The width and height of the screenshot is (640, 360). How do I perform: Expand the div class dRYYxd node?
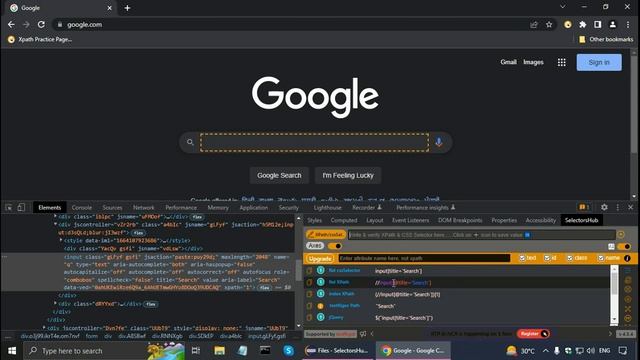point(55,303)
